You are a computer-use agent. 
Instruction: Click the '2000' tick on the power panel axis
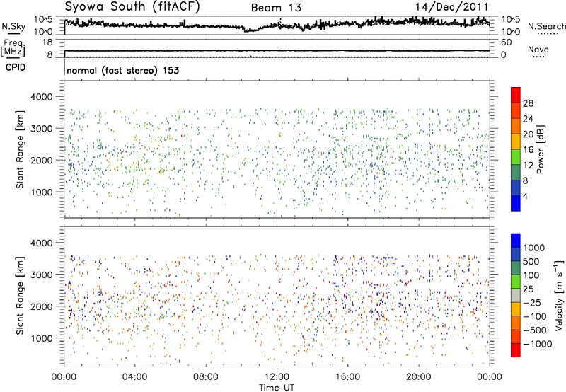coord(41,160)
